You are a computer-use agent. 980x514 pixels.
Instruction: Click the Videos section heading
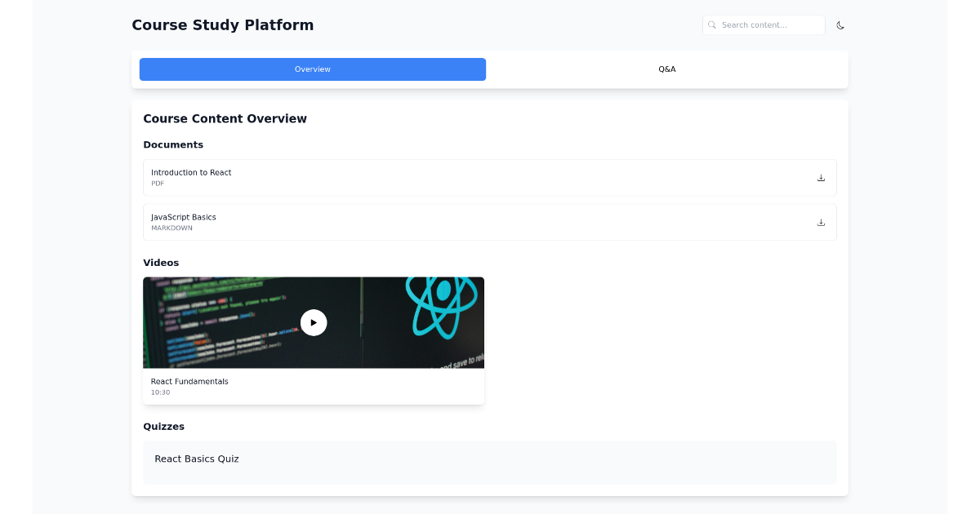click(x=161, y=263)
